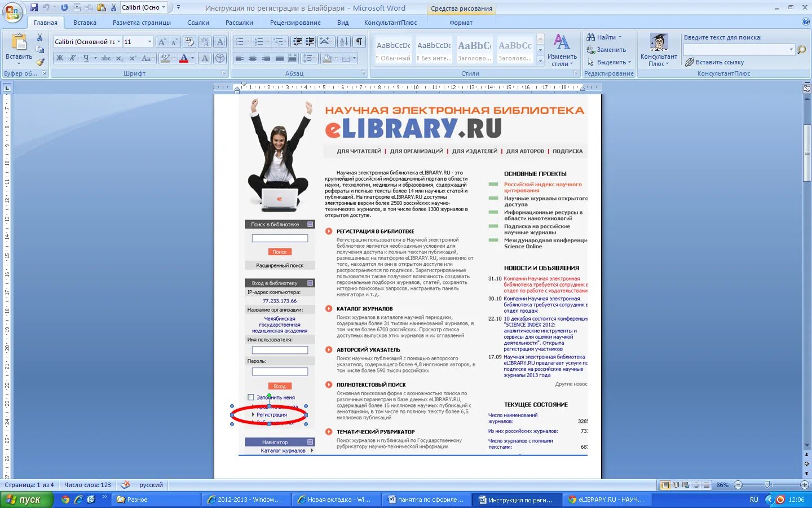The height and width of the screenshot is (508, 812).
Task: Expand the styles gallery more arrow
Action: coord(540,60)
